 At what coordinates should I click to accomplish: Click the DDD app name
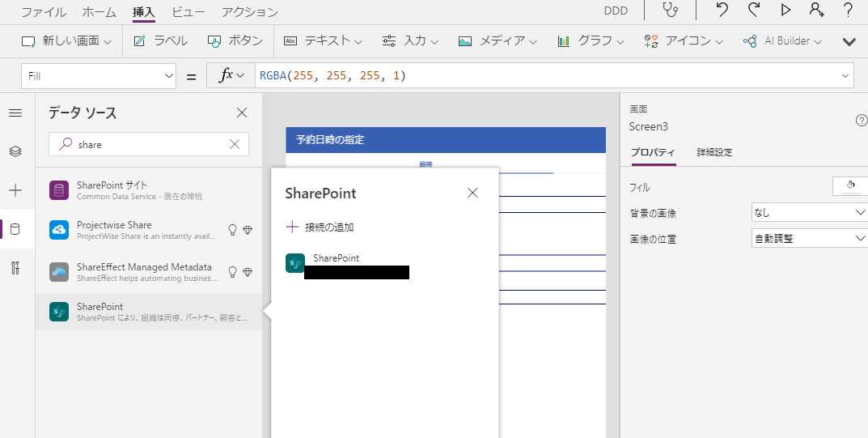[616, 11]
